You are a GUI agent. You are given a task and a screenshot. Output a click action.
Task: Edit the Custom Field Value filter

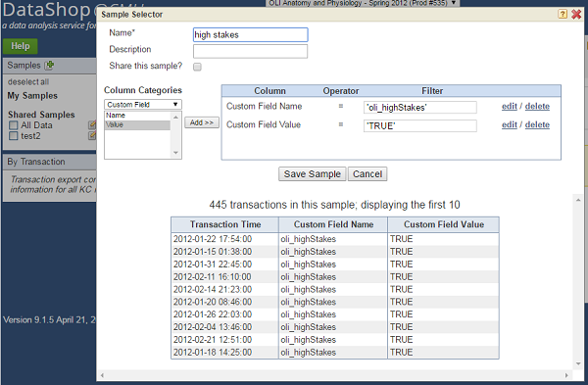tap(510, 124)
